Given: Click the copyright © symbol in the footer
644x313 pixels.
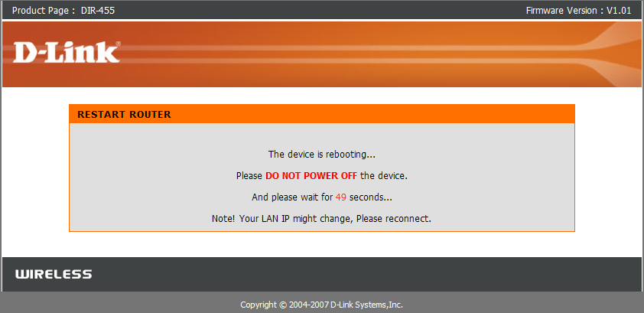Looking at the screenshot, I should [x=282, y=305].
